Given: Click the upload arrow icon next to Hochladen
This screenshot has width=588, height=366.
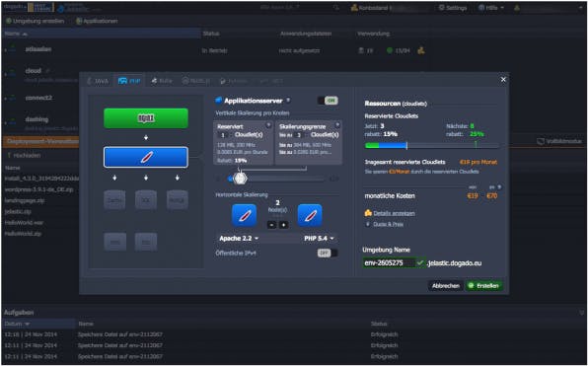Looking at the screenshot, I should tap(9, 155).
